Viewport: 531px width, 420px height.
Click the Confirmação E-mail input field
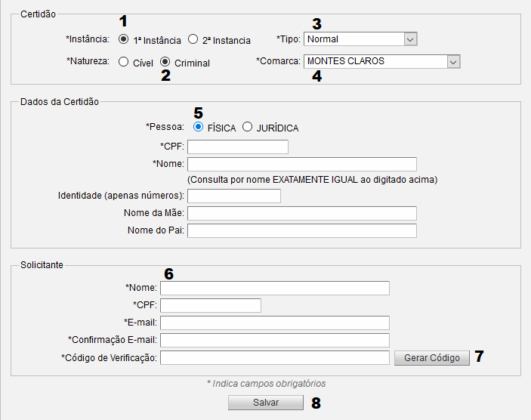[275, 341]
